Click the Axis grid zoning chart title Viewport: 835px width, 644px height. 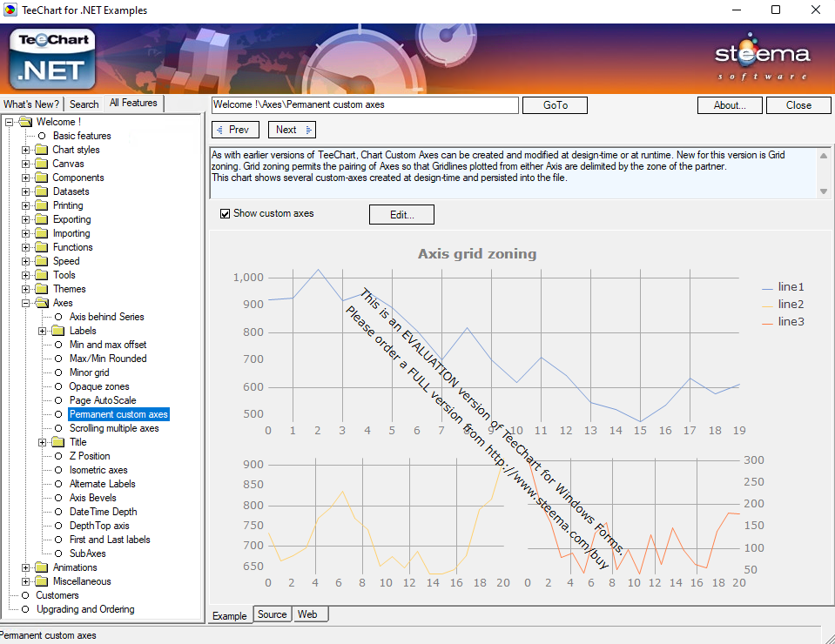476,254
